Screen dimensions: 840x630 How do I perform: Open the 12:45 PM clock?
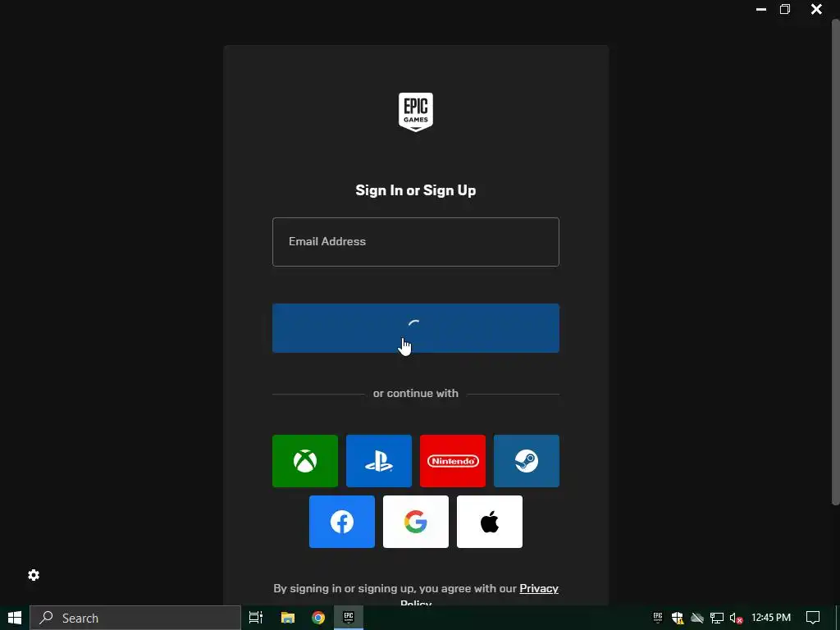coord(771,618)
